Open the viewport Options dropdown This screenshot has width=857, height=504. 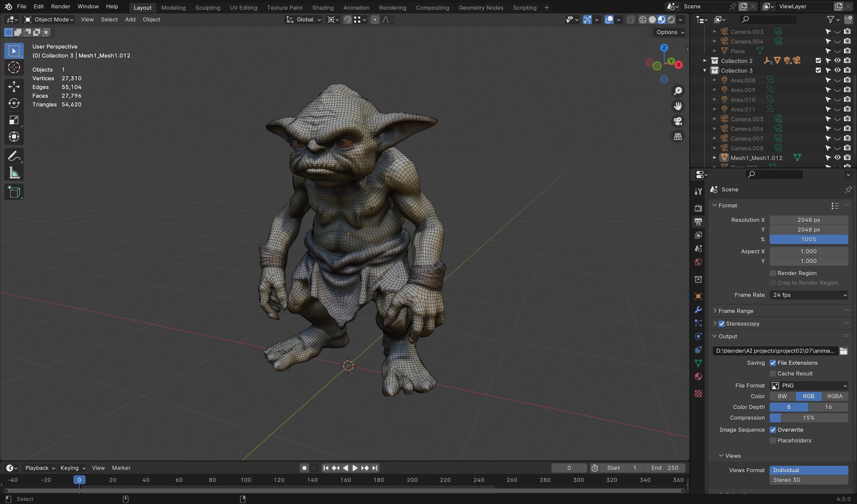(669, 32)
